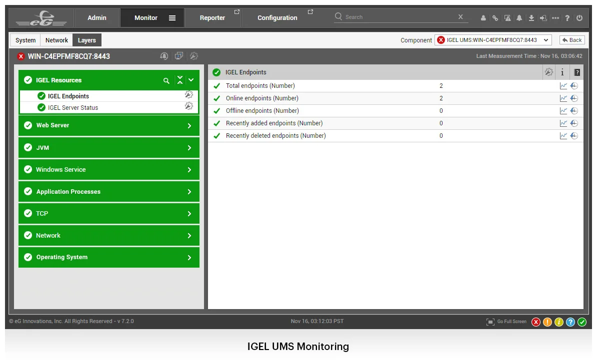Click the power logout icon
597x364 pixels.
pyautogui.click(x=579, y=18)
